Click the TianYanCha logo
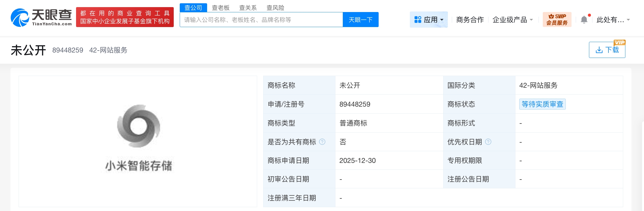This screenshot has width=644, height=211. pos(41,17)
